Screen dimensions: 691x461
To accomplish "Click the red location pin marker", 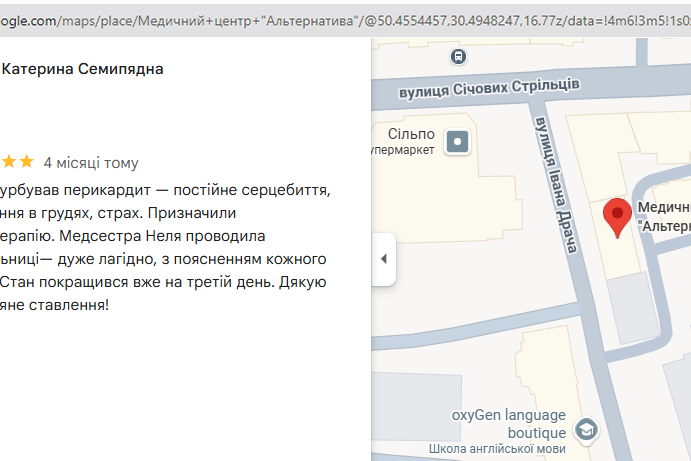I will pyautogui.click(x=618, y=216).
